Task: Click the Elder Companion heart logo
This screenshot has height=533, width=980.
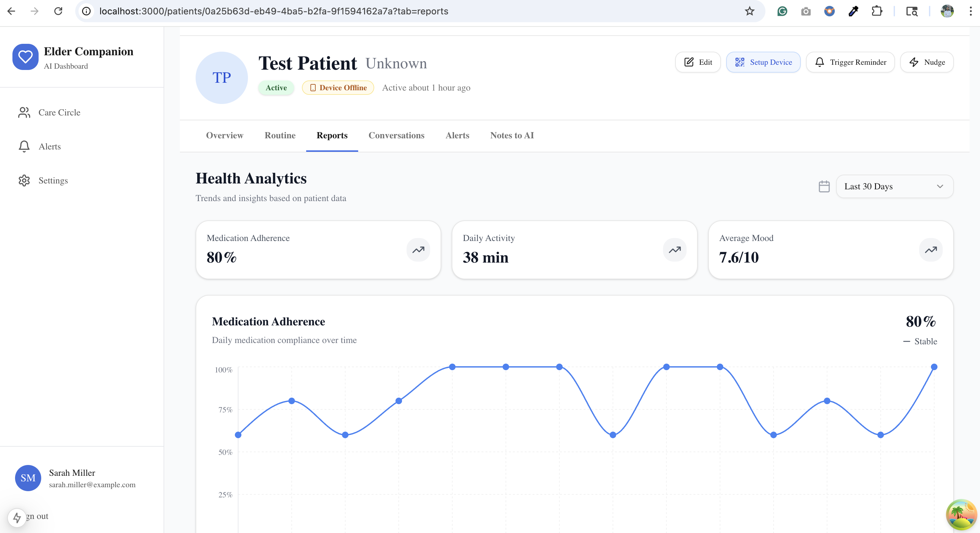Action: pos(25,57)
